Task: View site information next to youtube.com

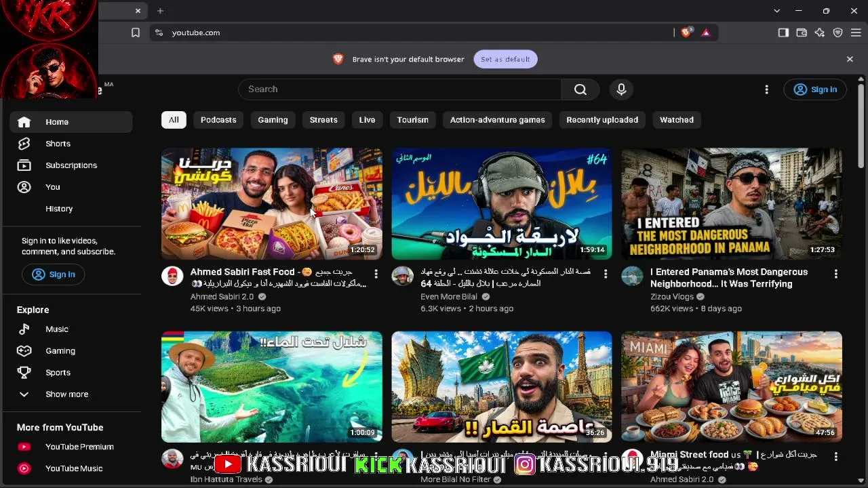Action: [x=159, y=33]
